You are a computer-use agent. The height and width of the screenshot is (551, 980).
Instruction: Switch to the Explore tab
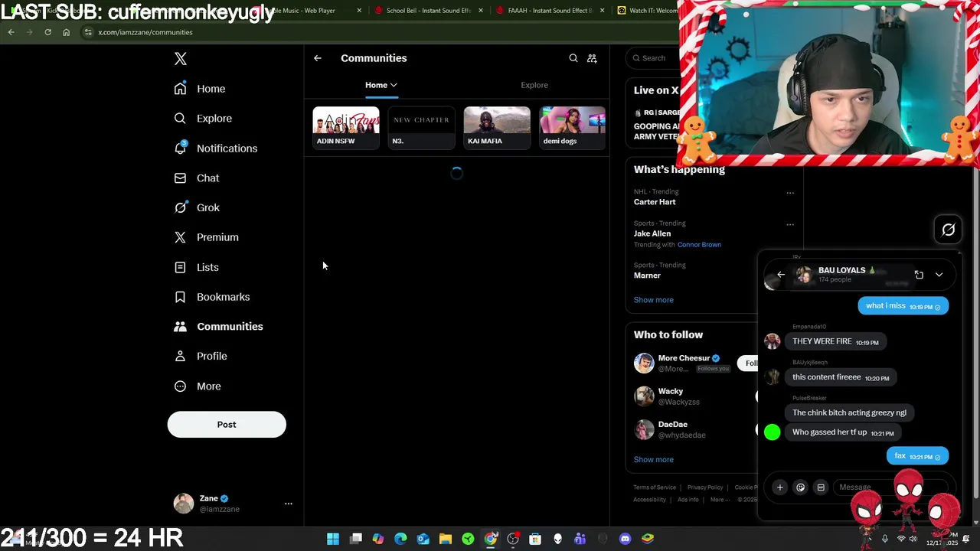point(534,85)
